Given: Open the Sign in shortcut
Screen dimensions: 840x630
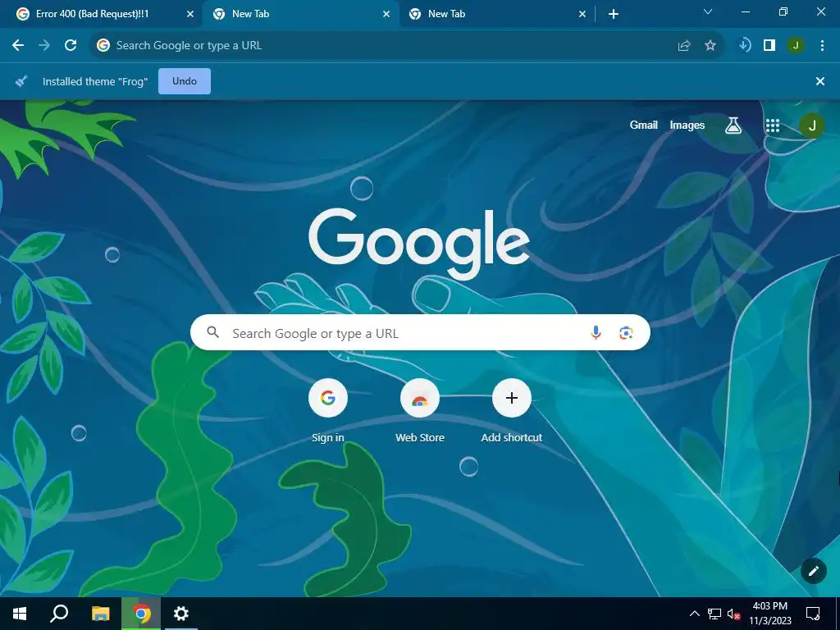Looking at the screenshot, I should pos(328,411).
